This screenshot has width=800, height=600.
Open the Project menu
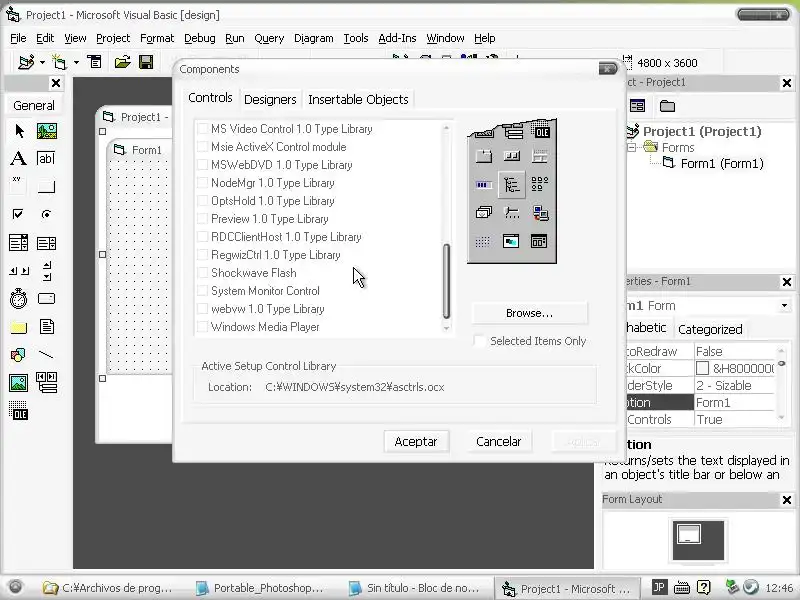[x=113, y=38]
